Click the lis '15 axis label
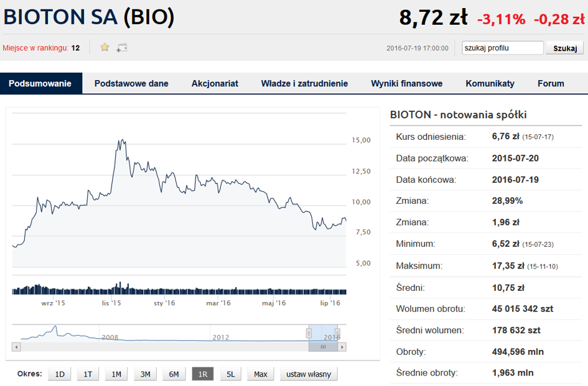The width and height of the screenshot is (588, 386). click(111, 303)
